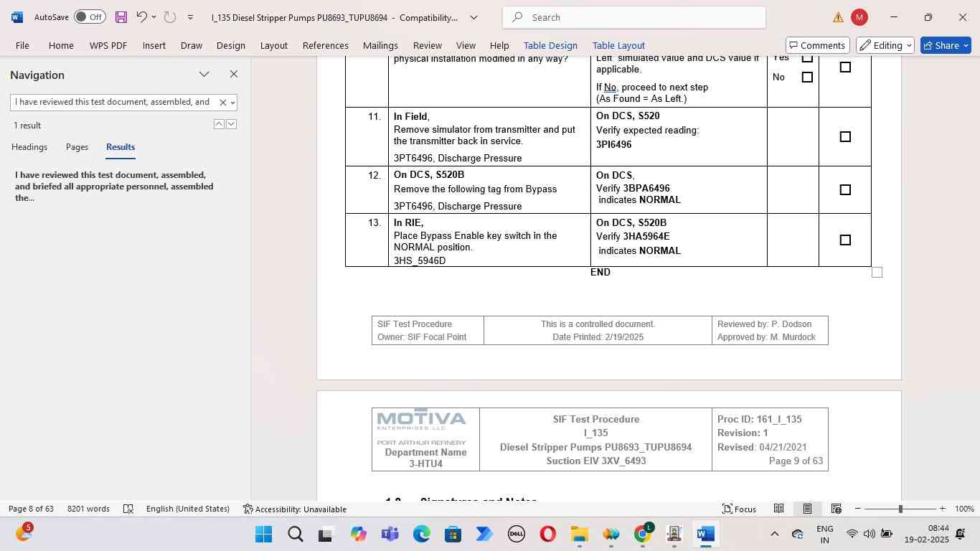Open the Table Design tab

point(550,45)
